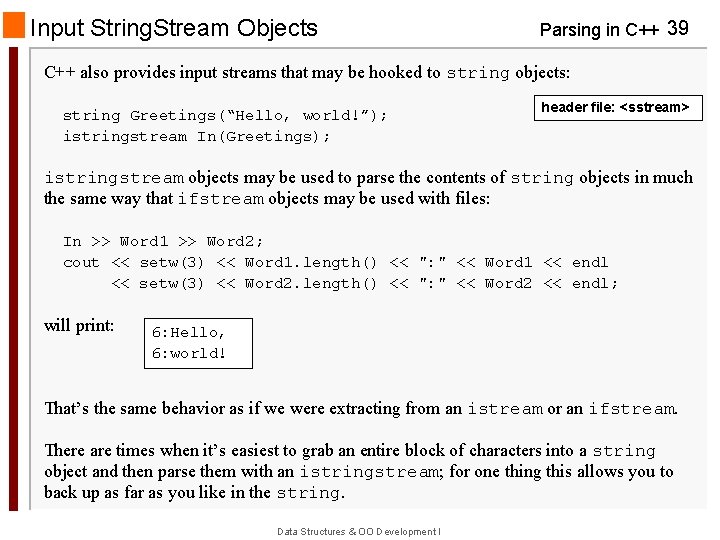This screenshot has height=540, width=720.
Task: Click the header file: <sstream> box
Action: (618, 107)
